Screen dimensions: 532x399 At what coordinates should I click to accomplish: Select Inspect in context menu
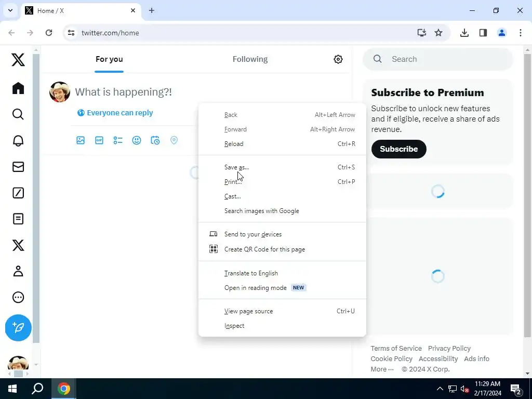pos(282,326)
